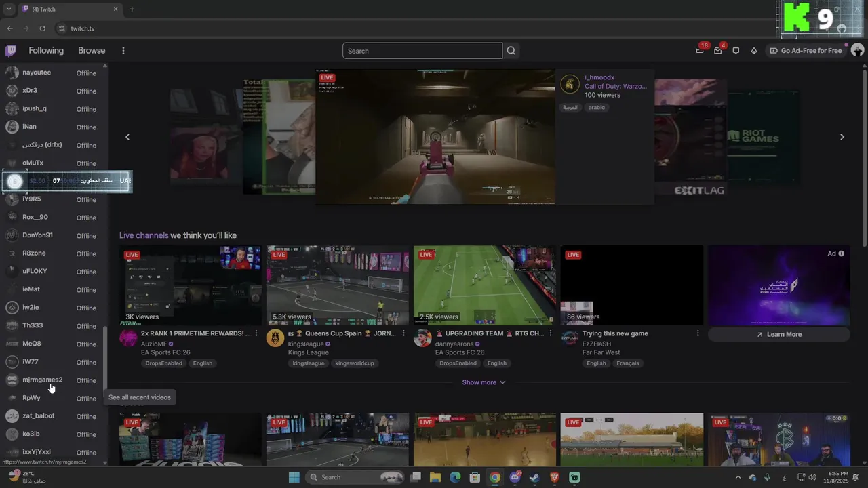Click the dannyaarons channel avatar
This screenshot has height=488, width=868.
pyautogui.click(x=422, y=338)
